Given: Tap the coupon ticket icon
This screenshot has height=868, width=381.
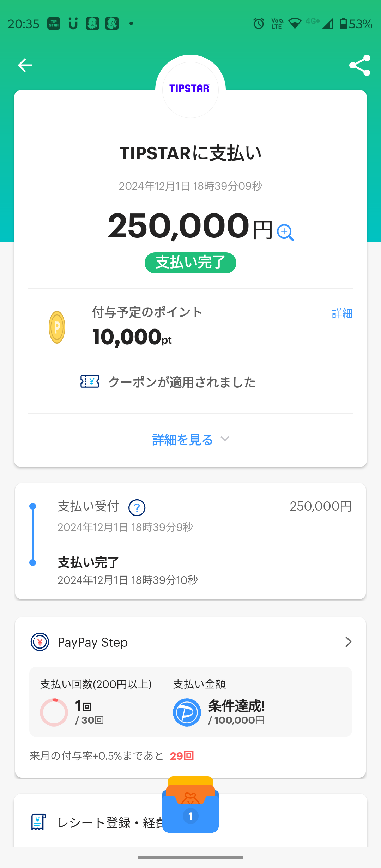Looking at the screenshot, I should tap(90, 382).
